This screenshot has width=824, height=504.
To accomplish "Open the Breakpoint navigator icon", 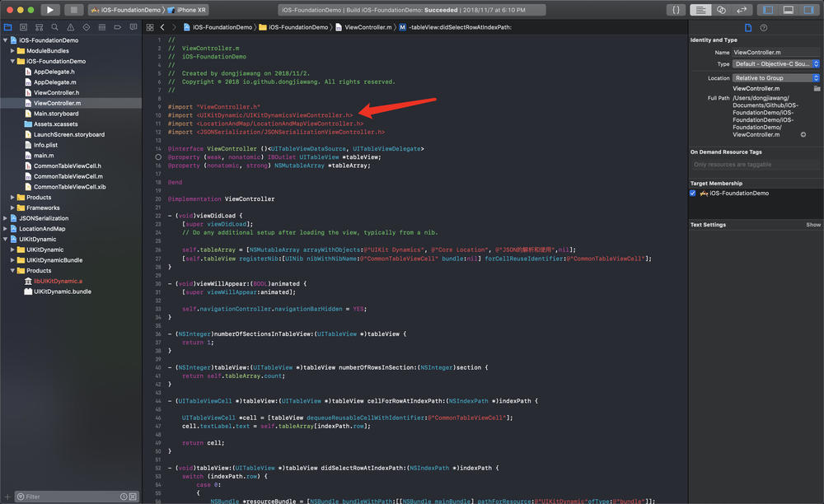I will (117, 27).
